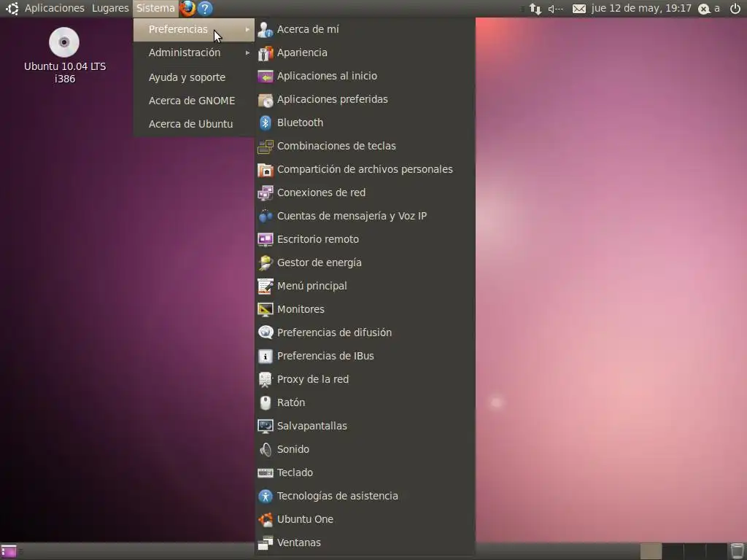747x560 pixels.
Task: Expand the Administración submenu arrow
Action: coord(247,52)
